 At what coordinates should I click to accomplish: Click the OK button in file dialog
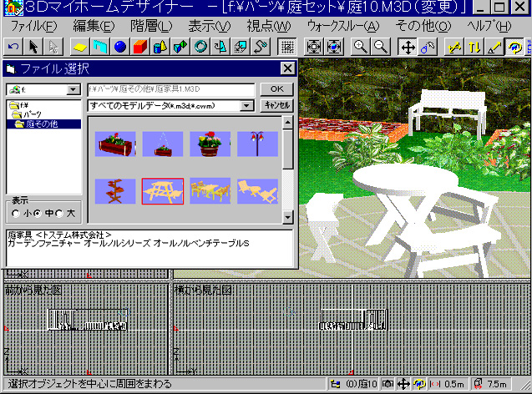(277, 89)
